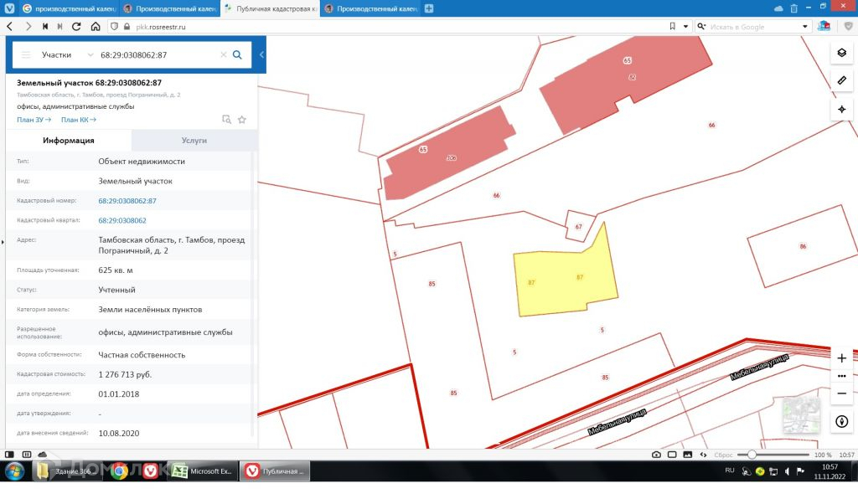Screen dimensions: 858x504
Task: Open the План ЗУ link
Action: pos(34,120)
